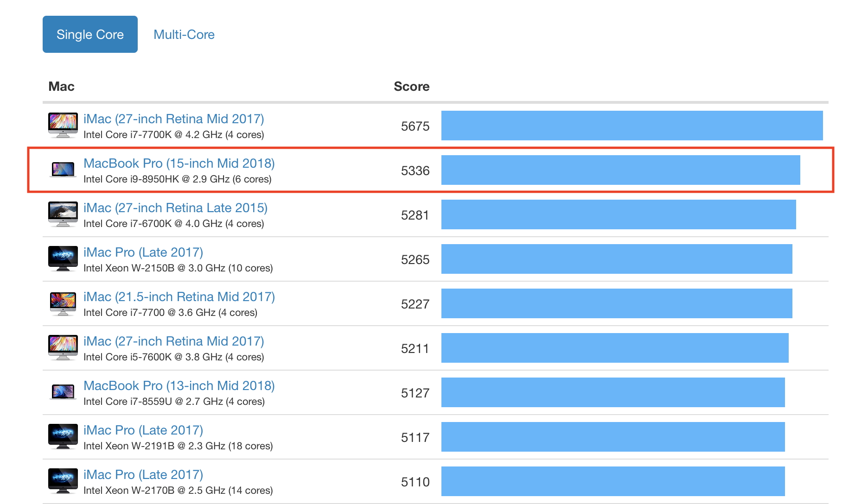
Task: Click the MacBook Pro 13-inch thumbnail icon
Action: pos(63,392)
